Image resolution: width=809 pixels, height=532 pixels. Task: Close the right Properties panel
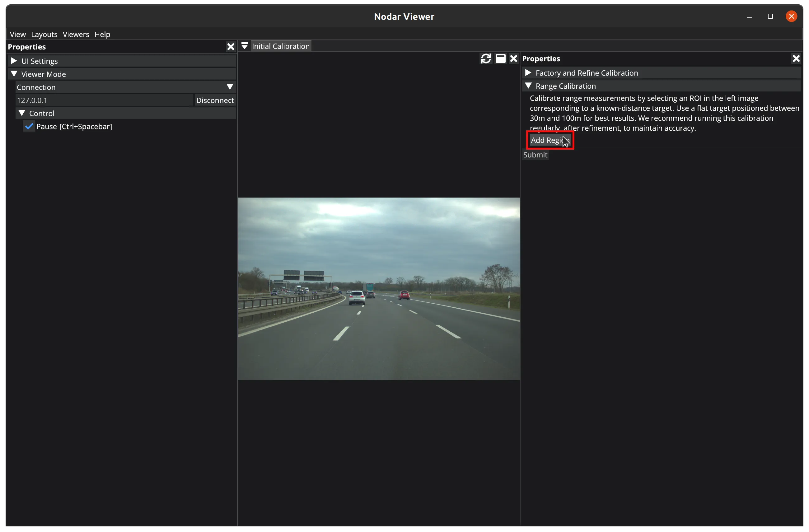tap(796, 58)
